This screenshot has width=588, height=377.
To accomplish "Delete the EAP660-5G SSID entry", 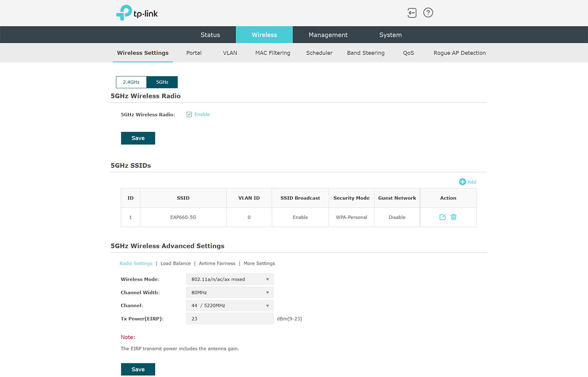I will 453,217.
